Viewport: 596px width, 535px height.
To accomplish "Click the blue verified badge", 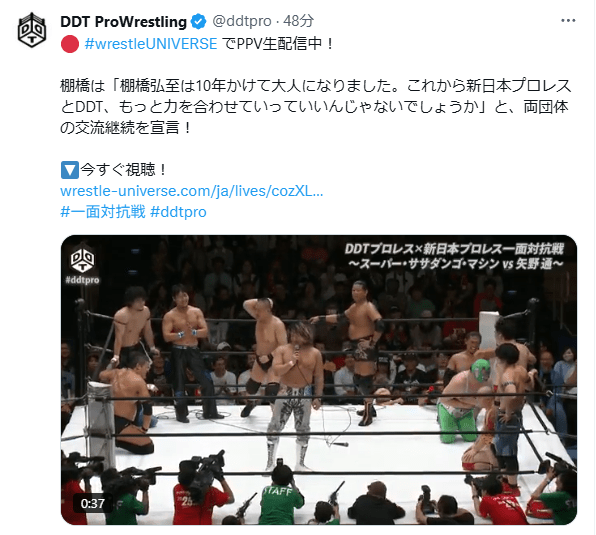I will 198,21.
